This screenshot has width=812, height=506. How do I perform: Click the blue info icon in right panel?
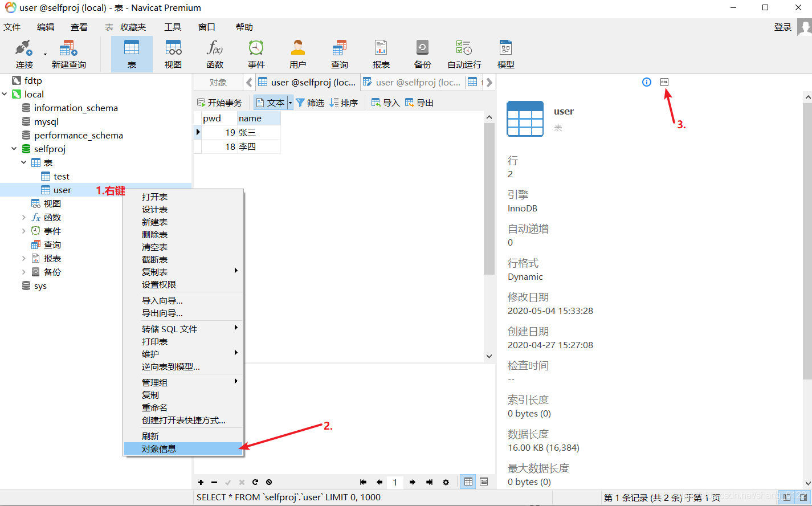[647, 82]
